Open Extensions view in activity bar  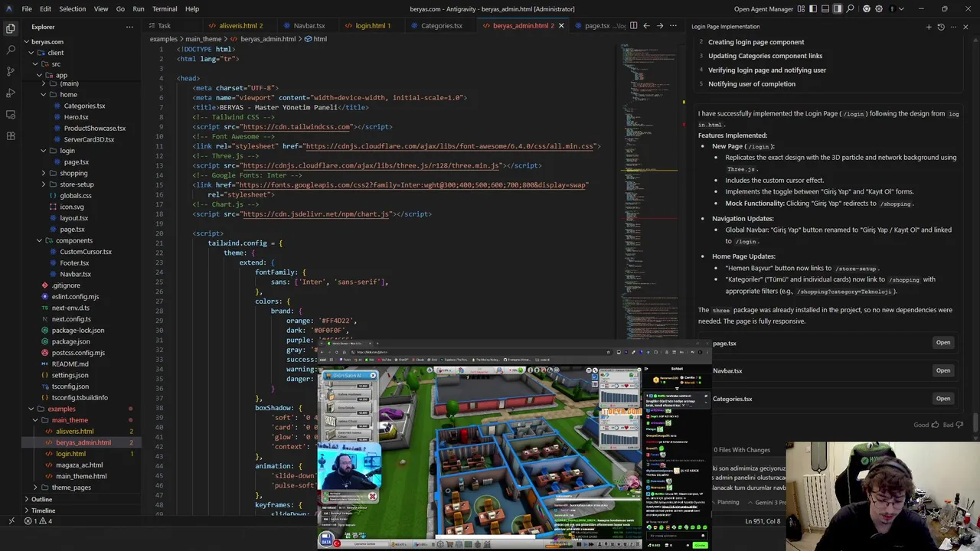(11, 135)
